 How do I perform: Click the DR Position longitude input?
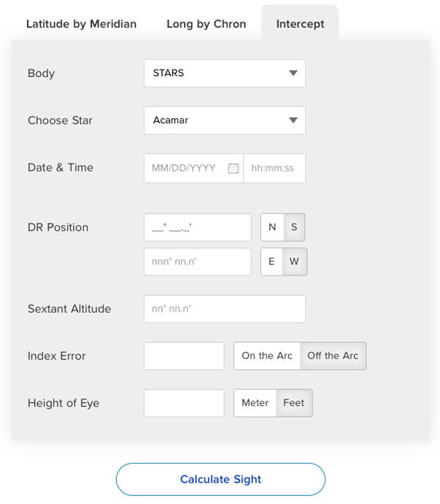pos(197,262)
